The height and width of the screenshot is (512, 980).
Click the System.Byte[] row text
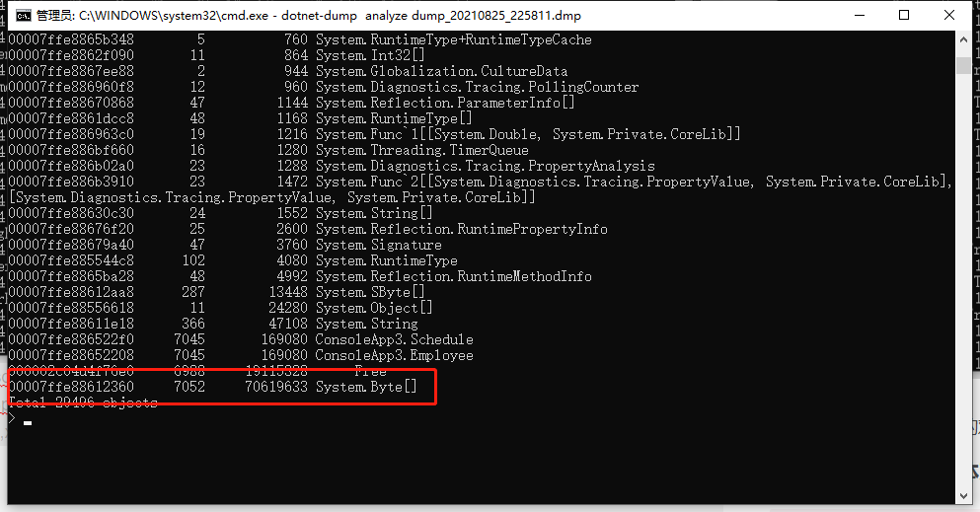(x=366, y=387)
